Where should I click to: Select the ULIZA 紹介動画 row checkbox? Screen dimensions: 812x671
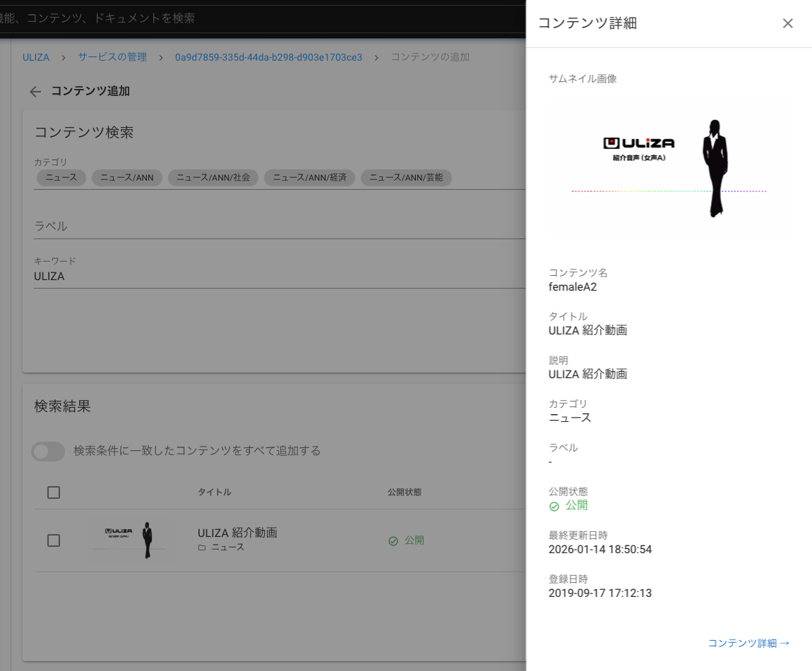(x=54, y=540)
